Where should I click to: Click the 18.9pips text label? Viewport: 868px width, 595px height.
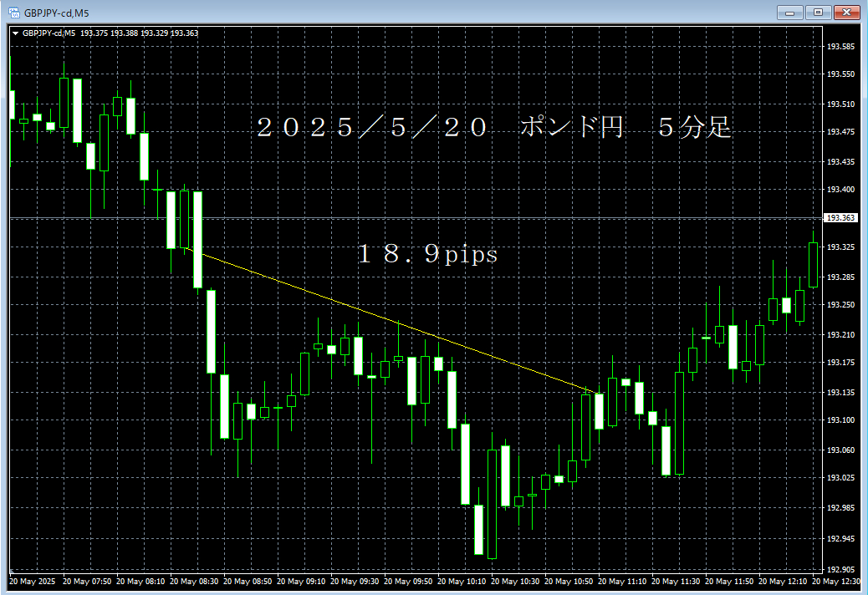click(428, 254)
